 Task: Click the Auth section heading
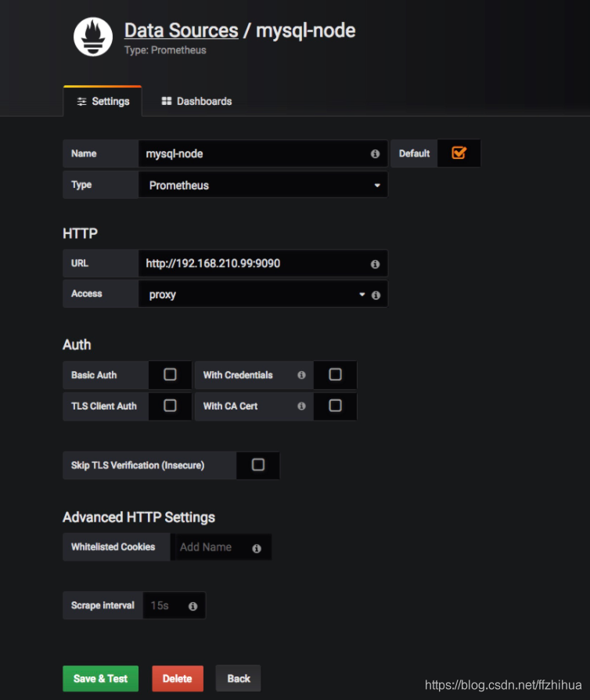click(x=77, y=345)
